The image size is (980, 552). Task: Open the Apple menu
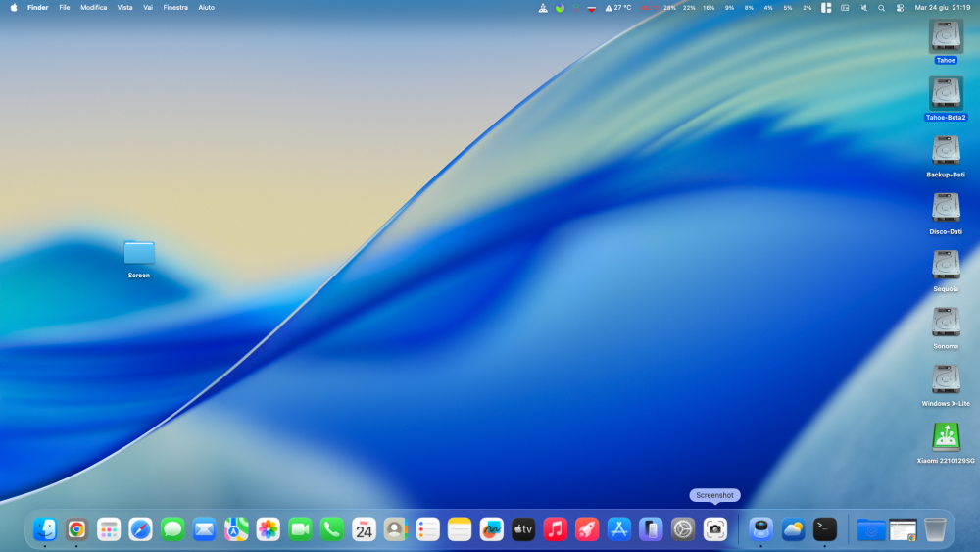(x=14, y=8)
